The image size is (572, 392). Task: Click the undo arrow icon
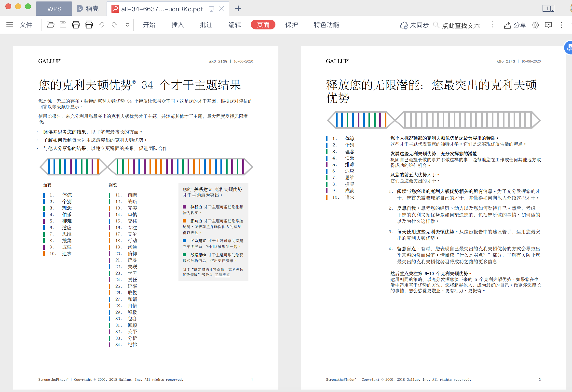(101, 25)
